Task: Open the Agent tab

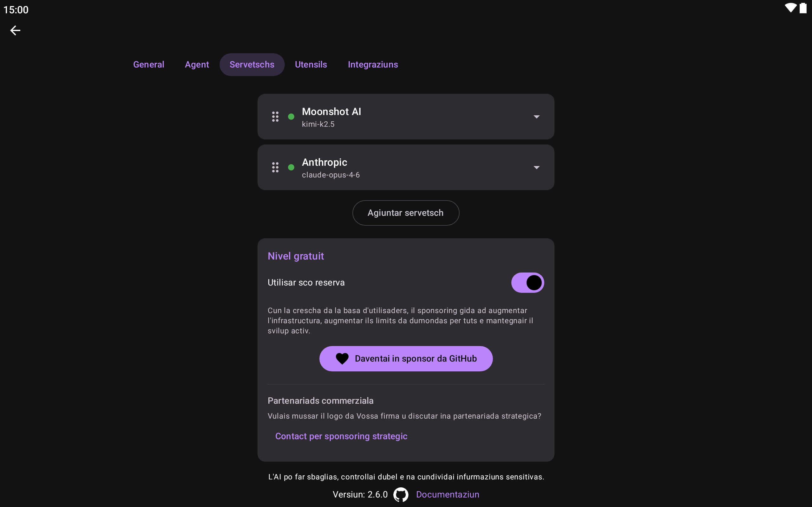Action: [x=197, y=64]
